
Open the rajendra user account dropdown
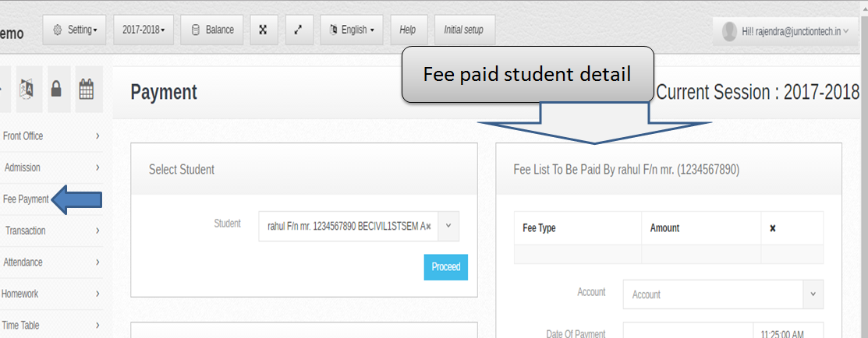click(785, 31)
